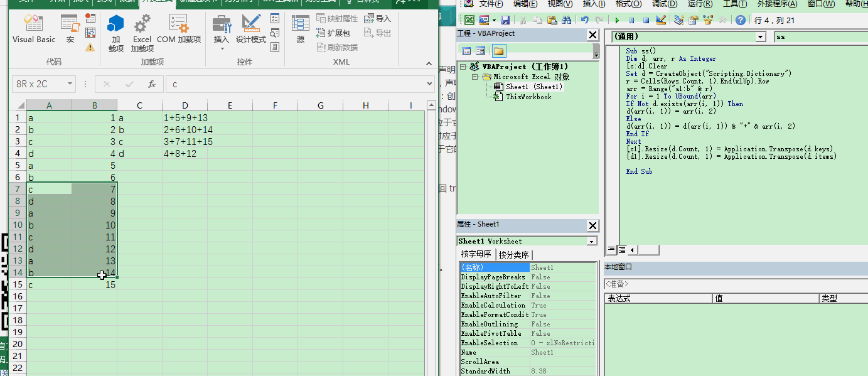Image resolution: width=868 pixels, height=376 pixels.
Task: Collapse the Microsoft Excel 对象 tree node
Action: point(475,77)
